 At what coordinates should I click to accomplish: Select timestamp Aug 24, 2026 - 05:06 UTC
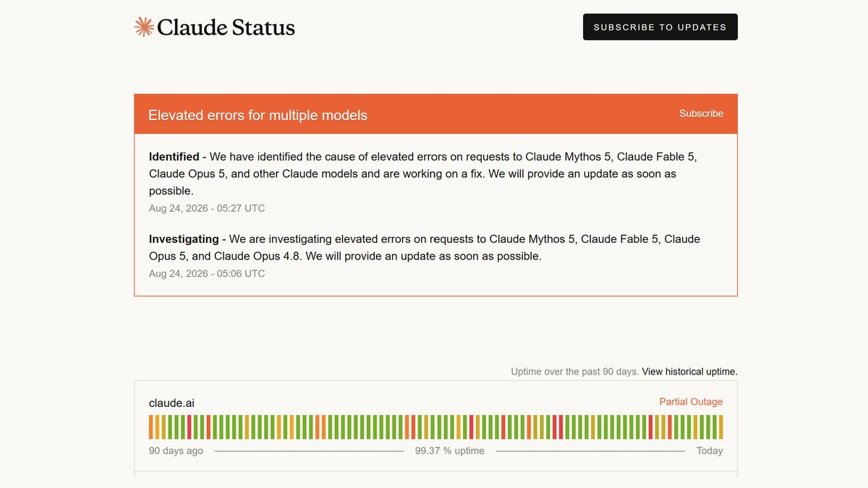pos(207,273)
